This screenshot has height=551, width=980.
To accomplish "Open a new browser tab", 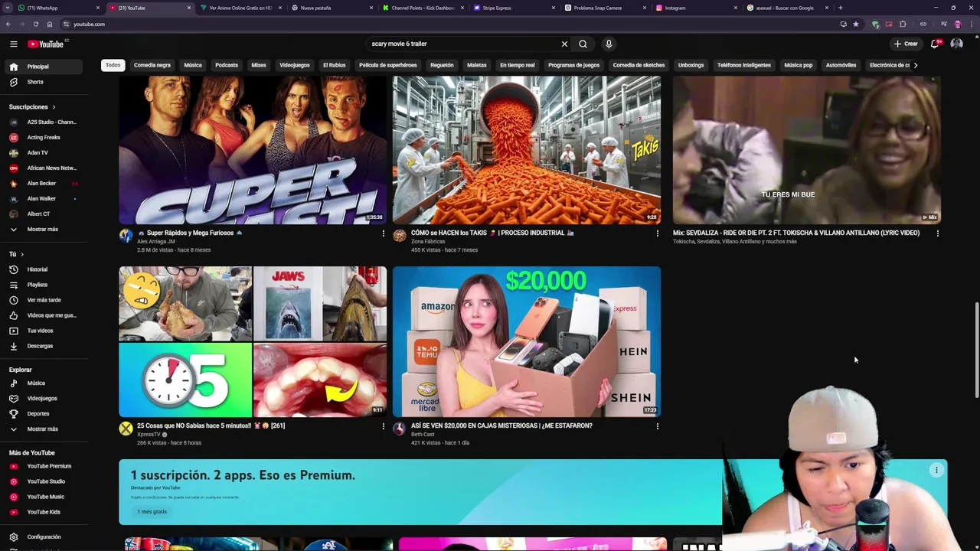I will pyautogui.click(x=840, y=8).
